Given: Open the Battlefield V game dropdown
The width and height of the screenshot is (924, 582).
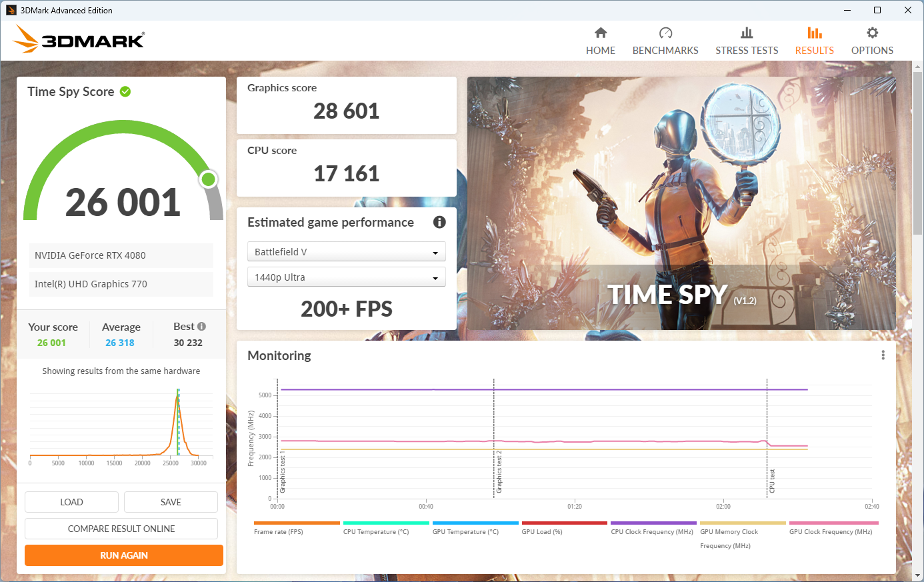Looking at the screenshot, I should [346, 252].
